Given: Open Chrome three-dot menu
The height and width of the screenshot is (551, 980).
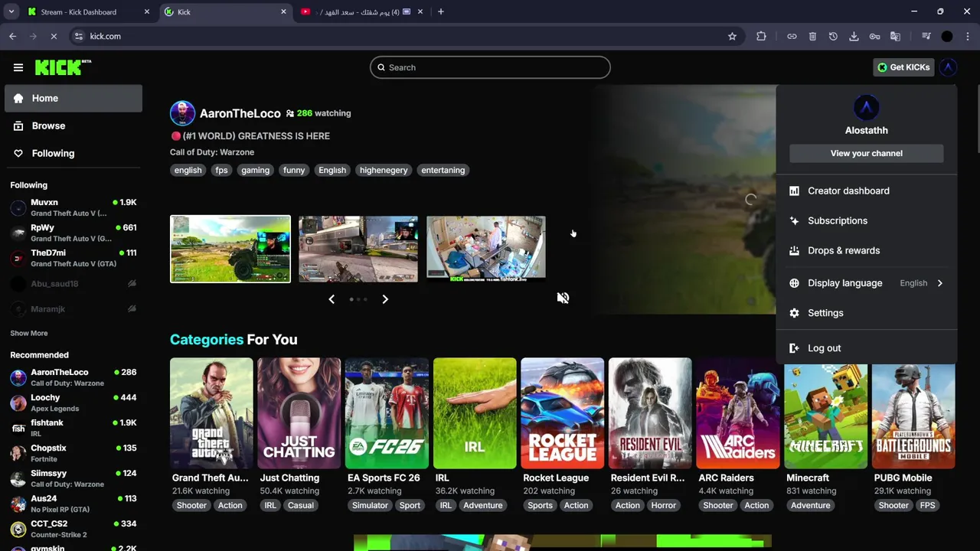Looking at the screenshot, I should click(x=966, y=36).
